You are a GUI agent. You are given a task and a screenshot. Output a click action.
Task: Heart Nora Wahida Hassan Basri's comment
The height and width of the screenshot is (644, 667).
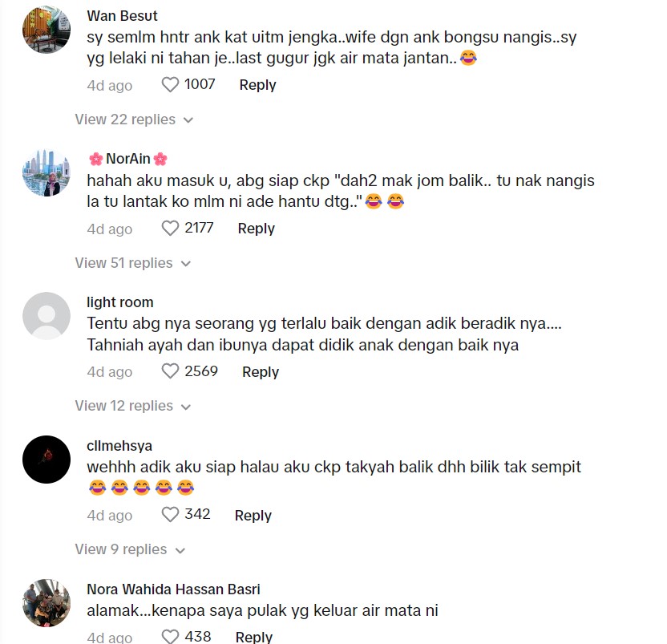170,637
